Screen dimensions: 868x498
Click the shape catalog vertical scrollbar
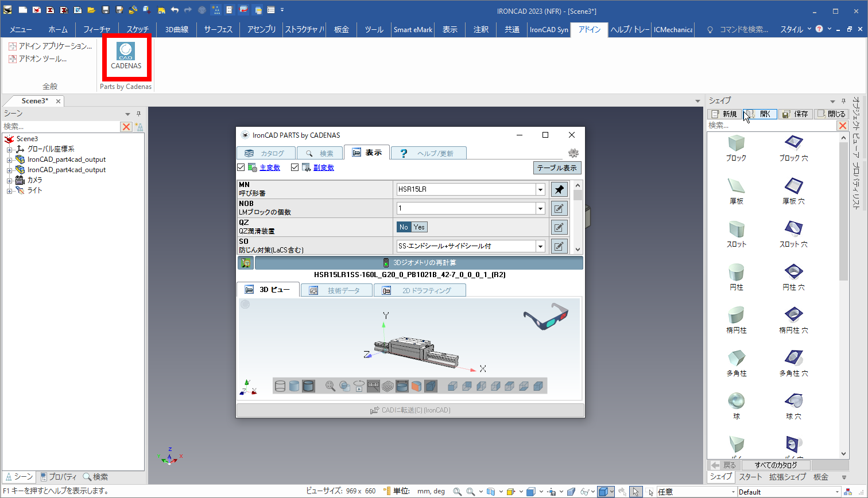pos(843,295)
